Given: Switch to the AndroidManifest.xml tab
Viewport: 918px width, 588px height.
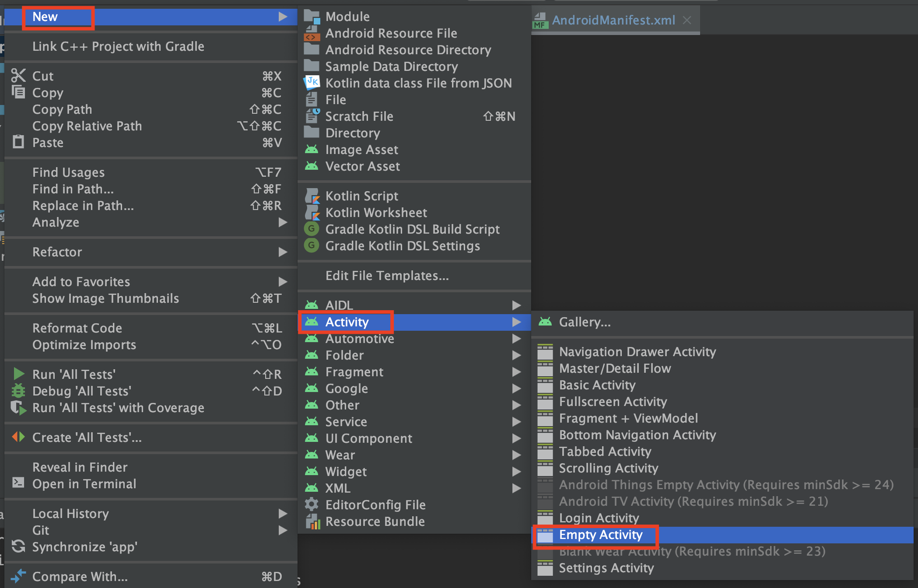Looking at the screenshot, I should click(x=613, y=20).
